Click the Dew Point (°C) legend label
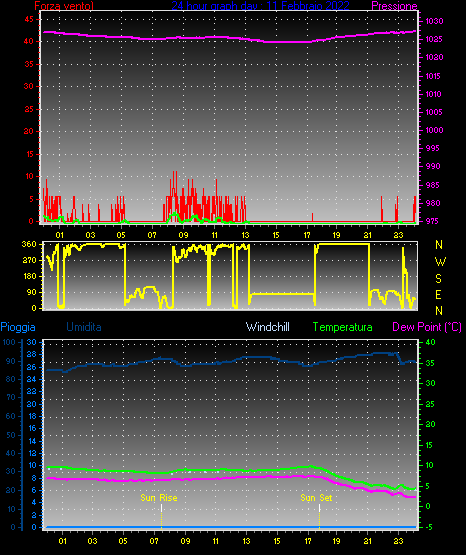The width and height of the screenshot is (466, 555). (x=427, y=327)
